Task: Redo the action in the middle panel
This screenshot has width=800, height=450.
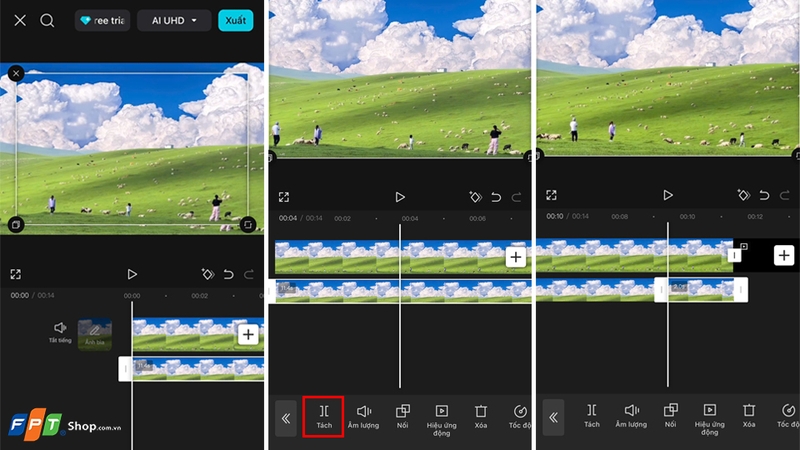Action: coord(516,197)
